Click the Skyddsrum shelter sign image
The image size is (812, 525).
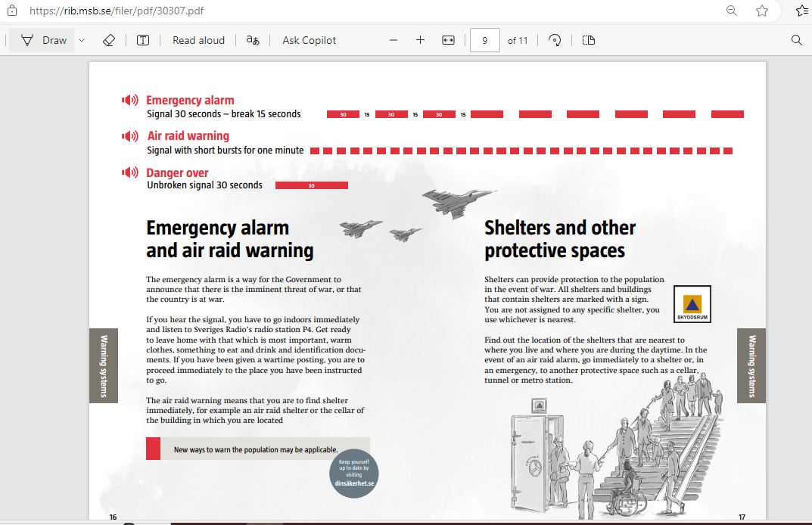click(692, 304)
